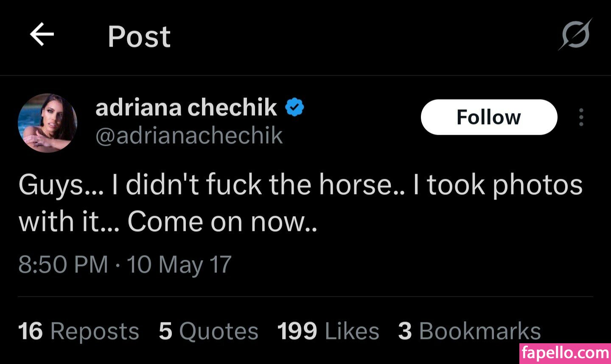611x364 pixels.
Task: Open the 5 Quotes list
Action: 208,331
